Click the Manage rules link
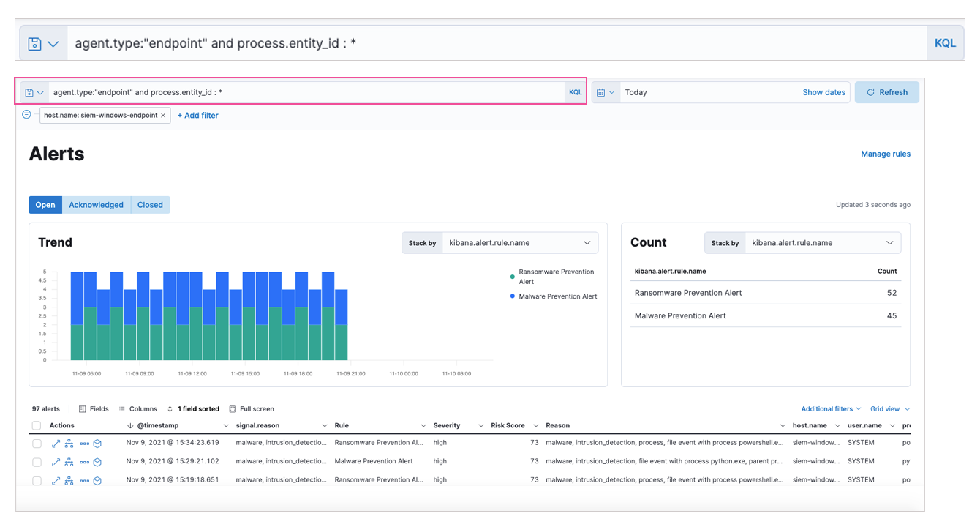Image resolution: width=980 pixels, height=527 pixels. 886,154
